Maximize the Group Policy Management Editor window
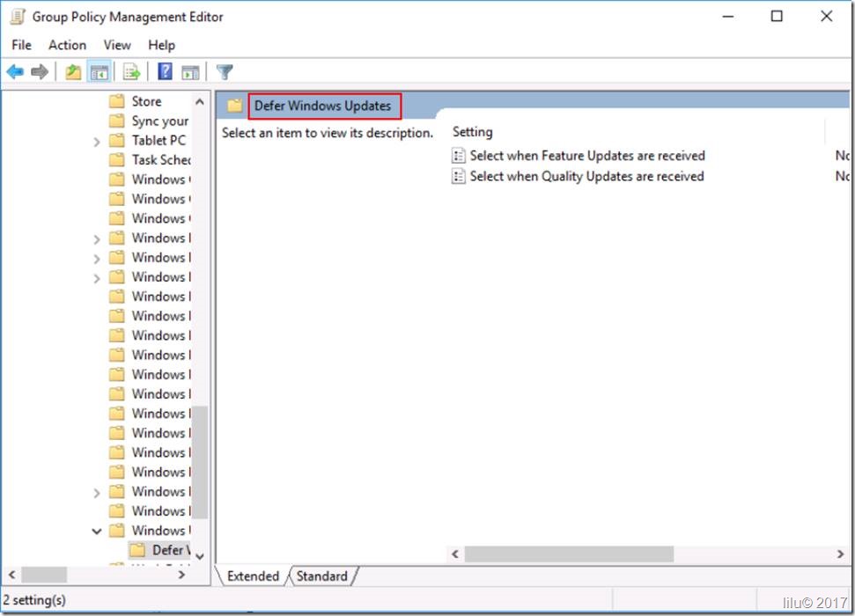This screenshot has width=855, height=616. [777, 17]
